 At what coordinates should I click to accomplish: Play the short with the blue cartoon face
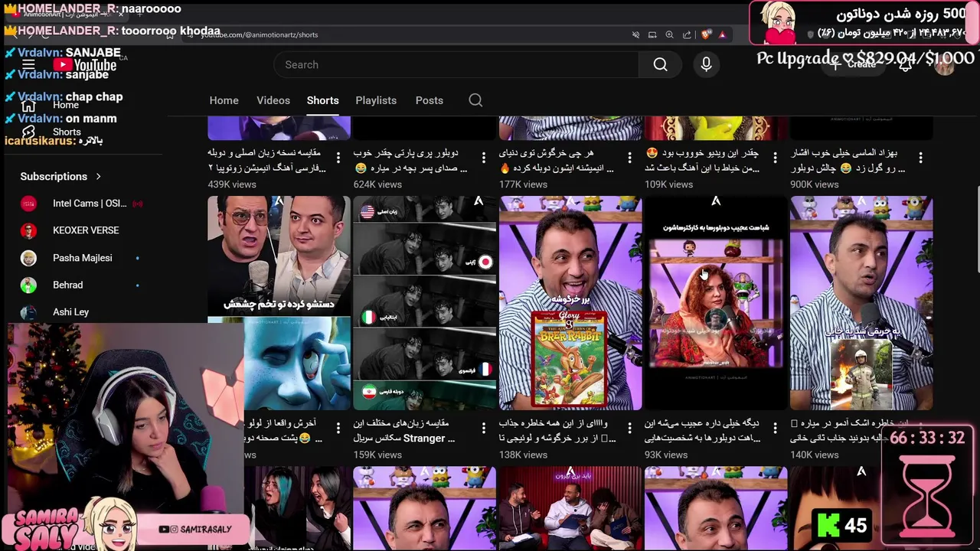pyautogui.click(x=279, y=303)
